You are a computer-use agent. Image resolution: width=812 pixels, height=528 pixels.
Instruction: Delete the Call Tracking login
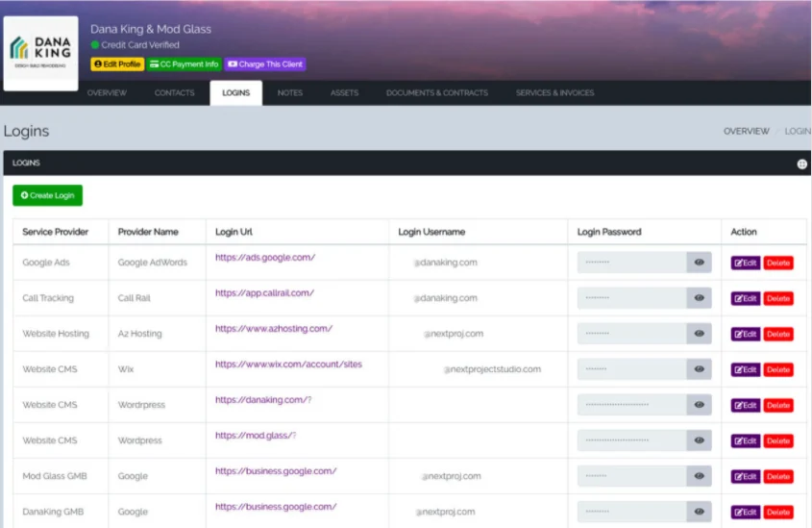[x=777, y=298]
